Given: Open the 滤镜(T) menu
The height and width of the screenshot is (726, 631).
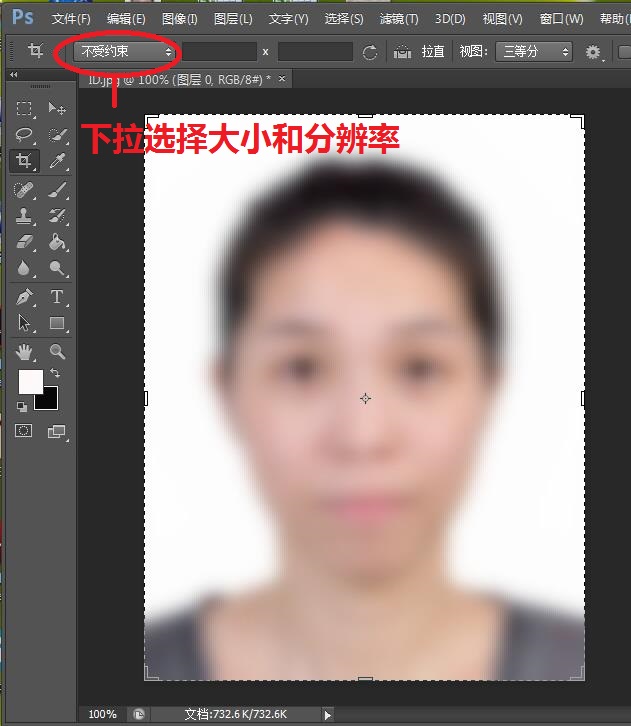Looking at the screenshot, I should pyautogui.click(x=399, y=19).
